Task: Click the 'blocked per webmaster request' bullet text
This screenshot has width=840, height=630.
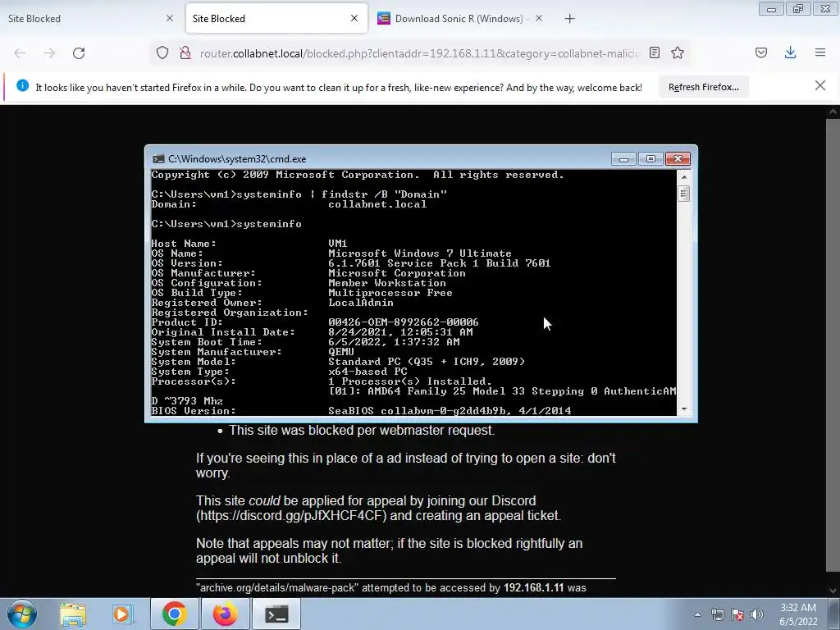Action: (x=362, y=430)
